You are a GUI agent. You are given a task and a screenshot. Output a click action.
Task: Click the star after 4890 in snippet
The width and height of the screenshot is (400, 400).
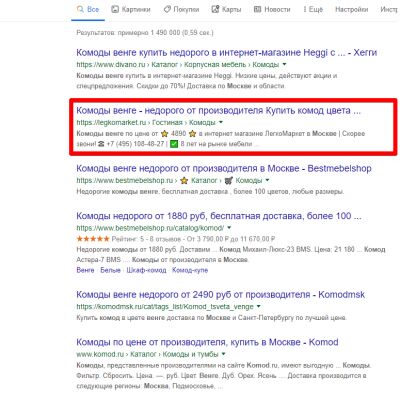[192, 134]
